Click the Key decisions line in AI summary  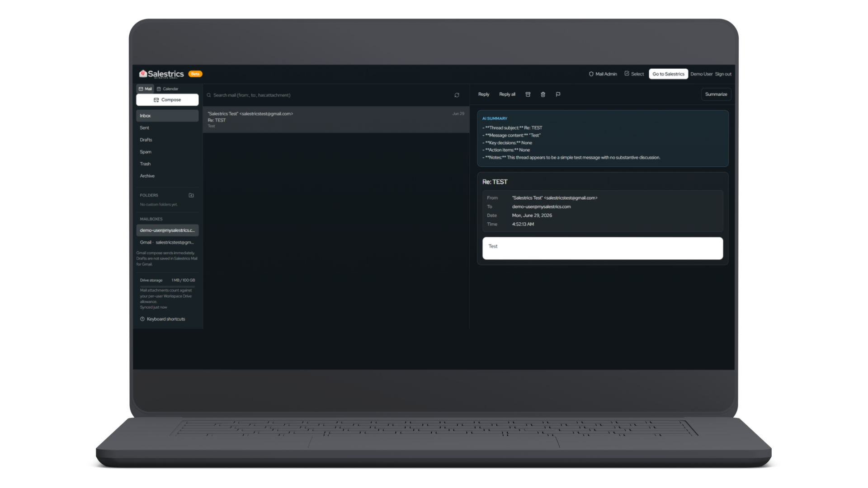coord(507,143)
